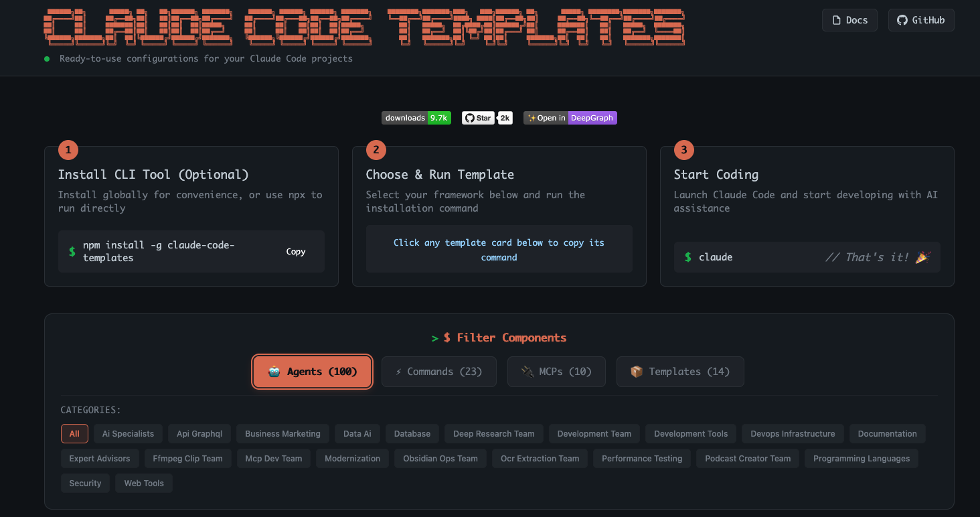Image resolution: width=980 pixels, height=517 pixels.
Task: Open the GitHub repository link
Action: 920,20
